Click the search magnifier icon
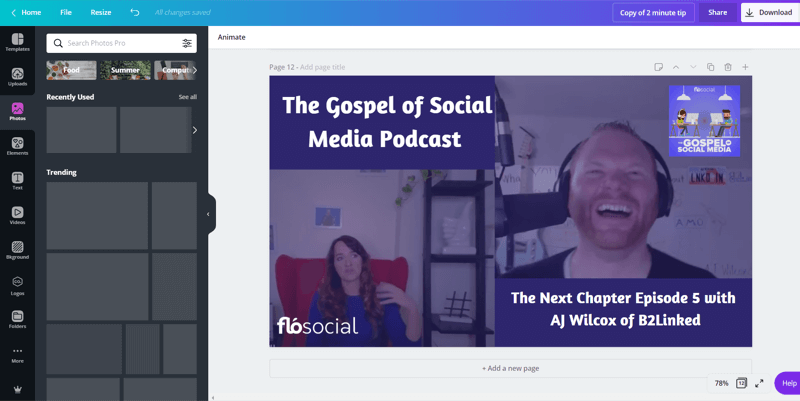Screen dimensions: 800x401 pyautogui.click(x=58, y=43)
